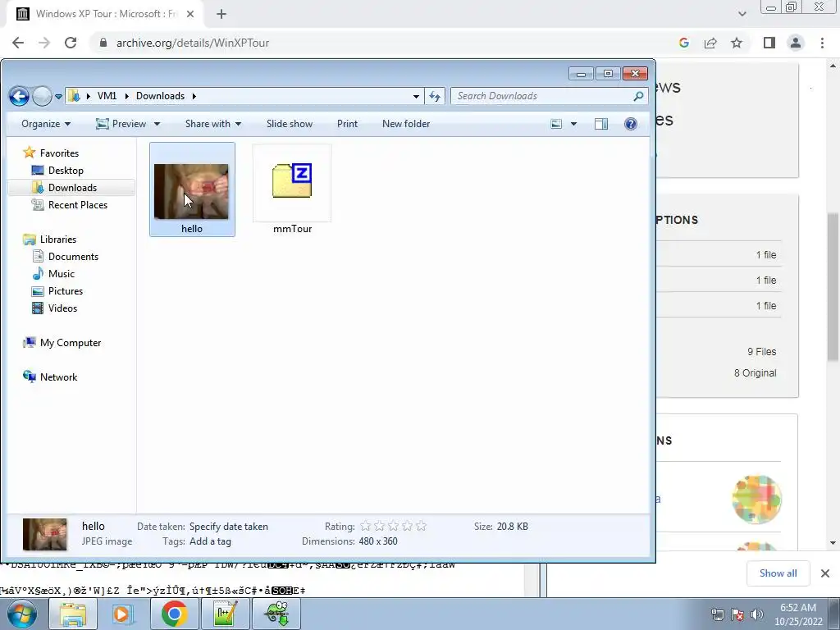Close the Windows XP Tour tab

[190, 14]
